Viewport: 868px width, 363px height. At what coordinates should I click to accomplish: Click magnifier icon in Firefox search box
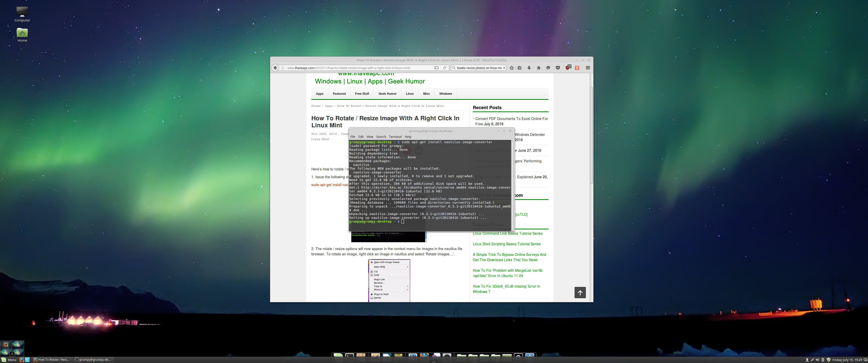click(454, 68)
